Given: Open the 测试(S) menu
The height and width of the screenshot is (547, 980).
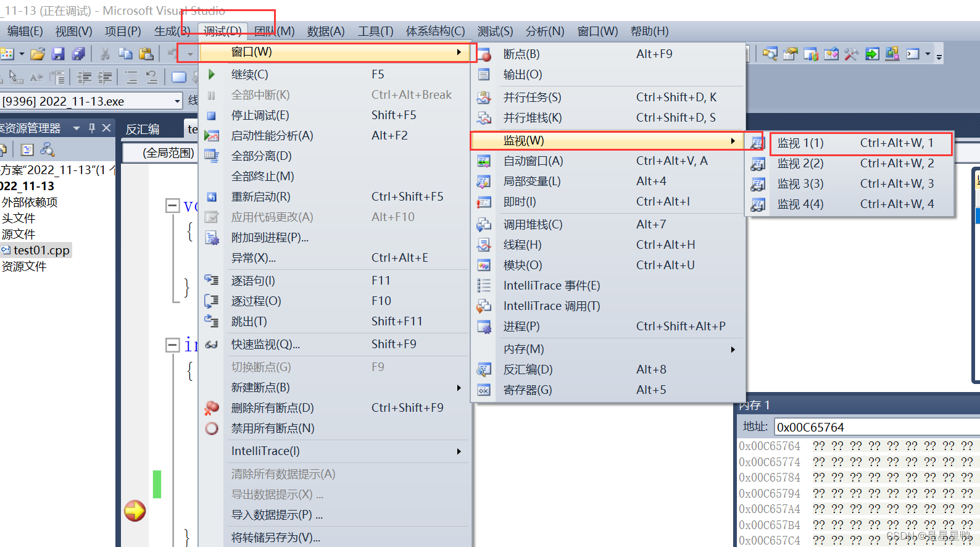Looking at the screenshot, I should (495, 31).
